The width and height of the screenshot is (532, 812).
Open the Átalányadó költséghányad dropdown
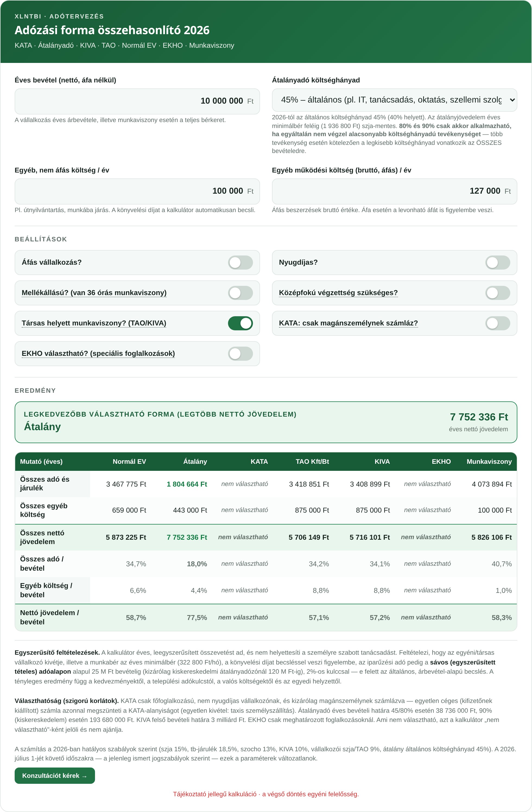click(394, 100)
